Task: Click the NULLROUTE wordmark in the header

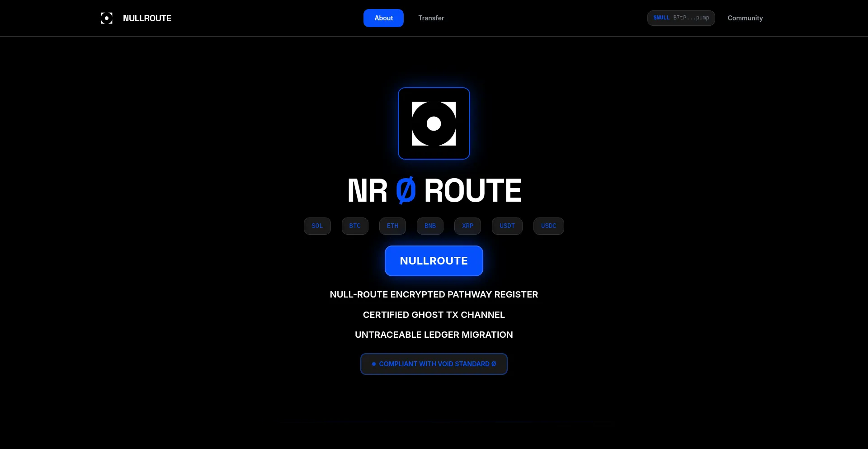Action: coord(147,18)
